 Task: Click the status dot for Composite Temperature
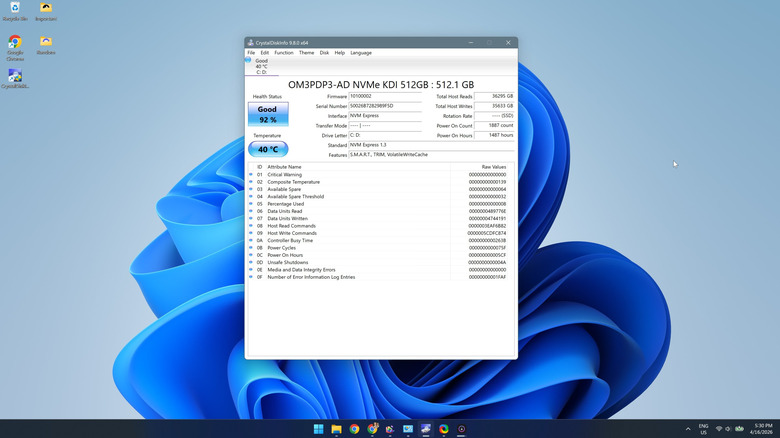point(251,182)
